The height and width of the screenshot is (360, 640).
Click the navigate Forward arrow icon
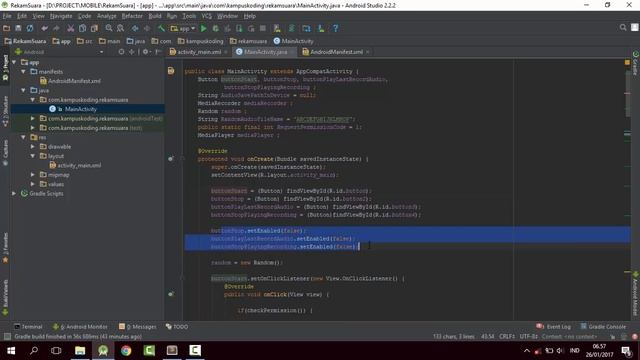click(x=147, y=28)
